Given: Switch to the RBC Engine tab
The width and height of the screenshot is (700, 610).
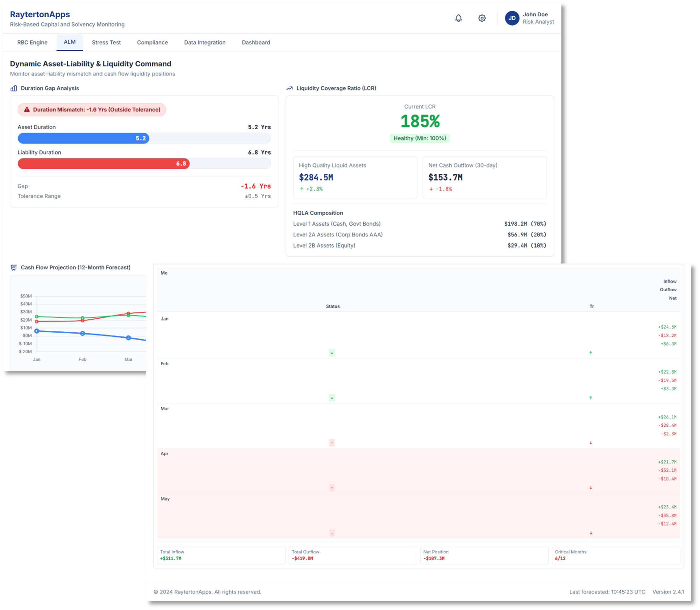Looking at the screenshot, I should coord(32,43).
